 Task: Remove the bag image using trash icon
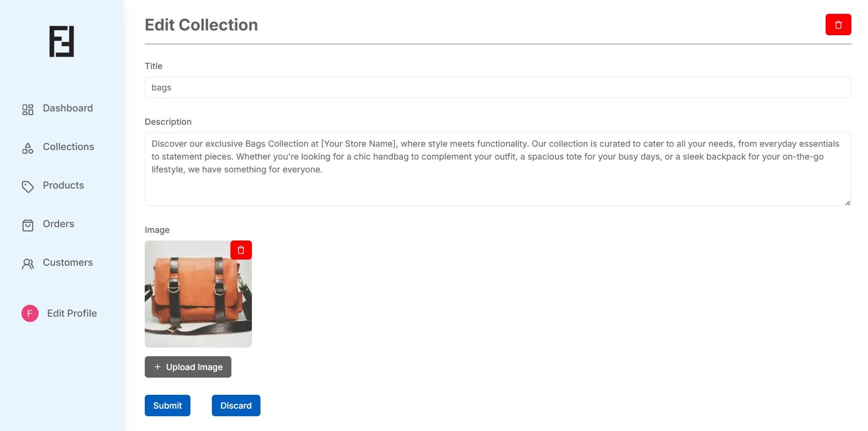[241, 250]
